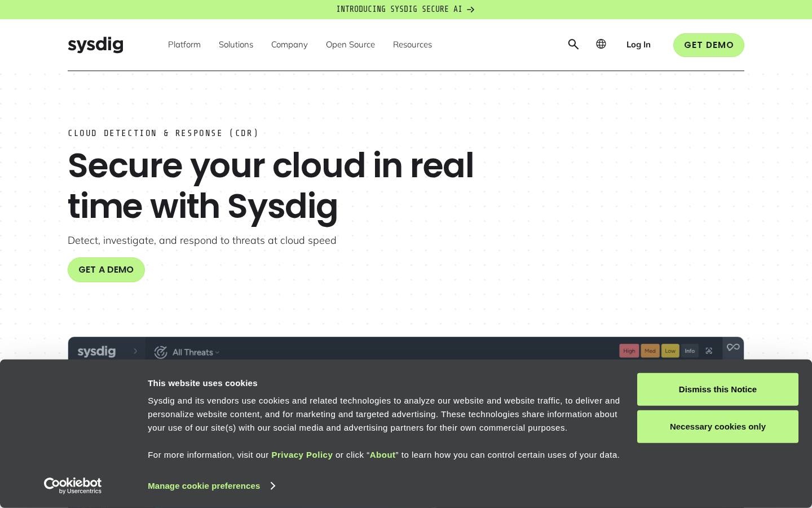812x508 pixels.
Task: Click the About link in cookie notice
Action: (x=382, y=455)
